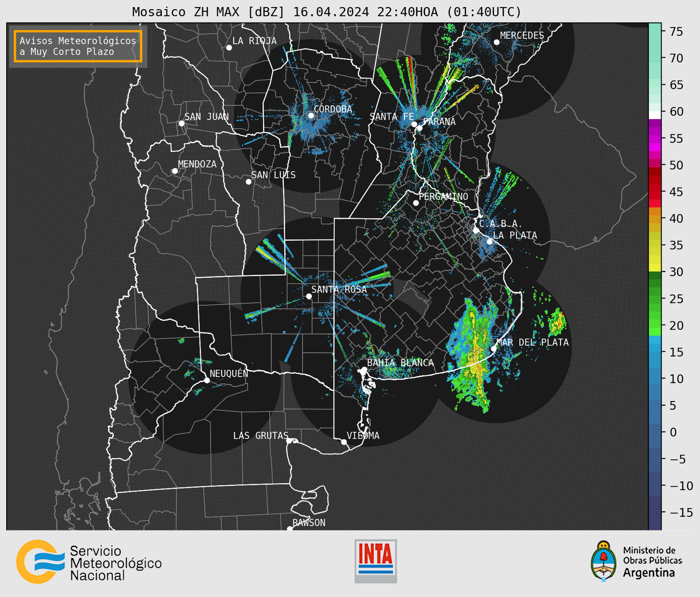Click the Santa Rosa city marker

(309, 296)
